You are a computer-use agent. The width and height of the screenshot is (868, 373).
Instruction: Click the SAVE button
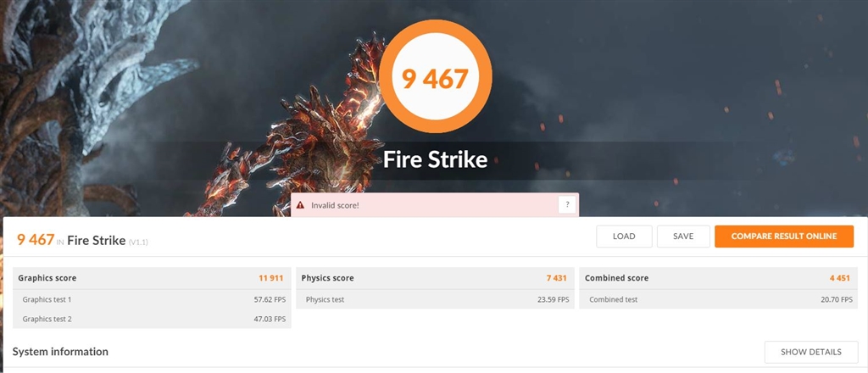tap(683, 237)
